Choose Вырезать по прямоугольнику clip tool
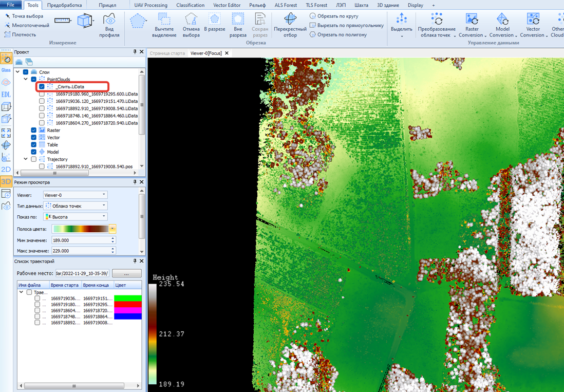564x392 pixels. [x=347, y=25]
